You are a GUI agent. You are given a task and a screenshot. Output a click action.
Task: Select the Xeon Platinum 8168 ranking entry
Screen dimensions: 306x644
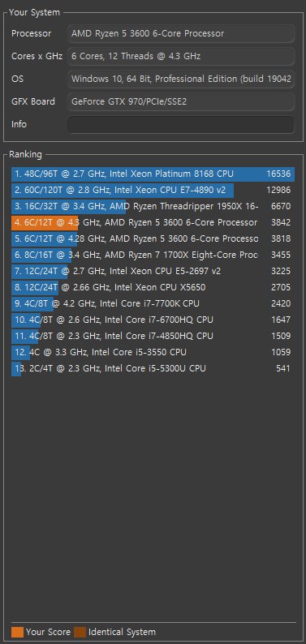[153, 174]
